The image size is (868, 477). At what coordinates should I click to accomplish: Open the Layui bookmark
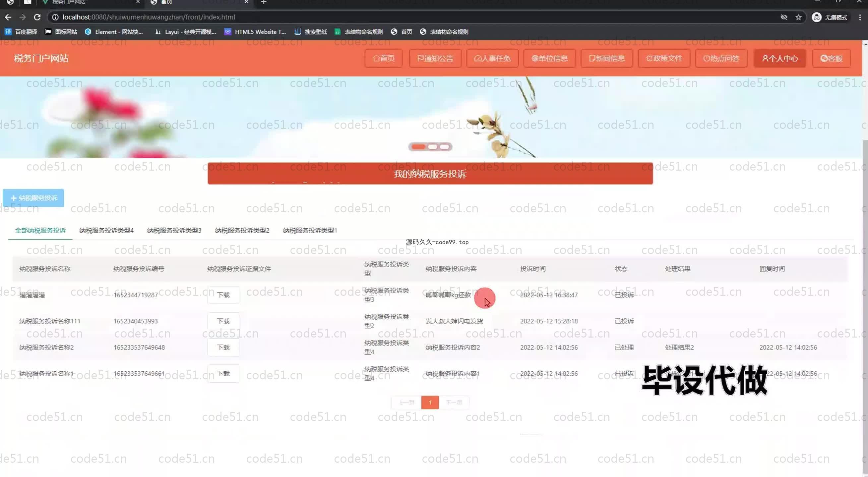click(185, 32)
